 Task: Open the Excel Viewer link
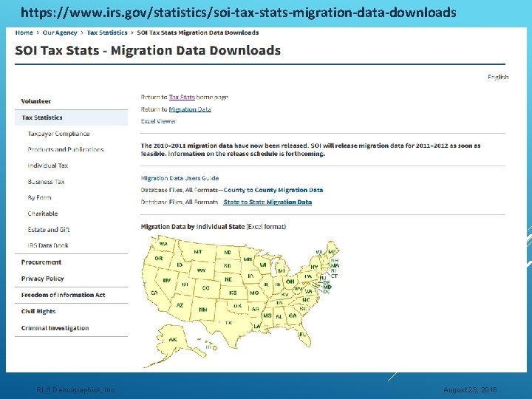pos(158,121)
